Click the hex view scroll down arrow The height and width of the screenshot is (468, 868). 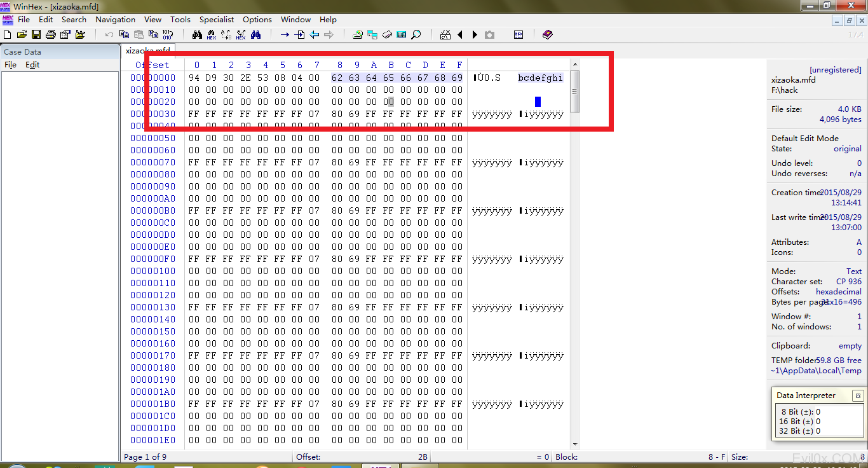pyautogui.click(x=575, y=444)
